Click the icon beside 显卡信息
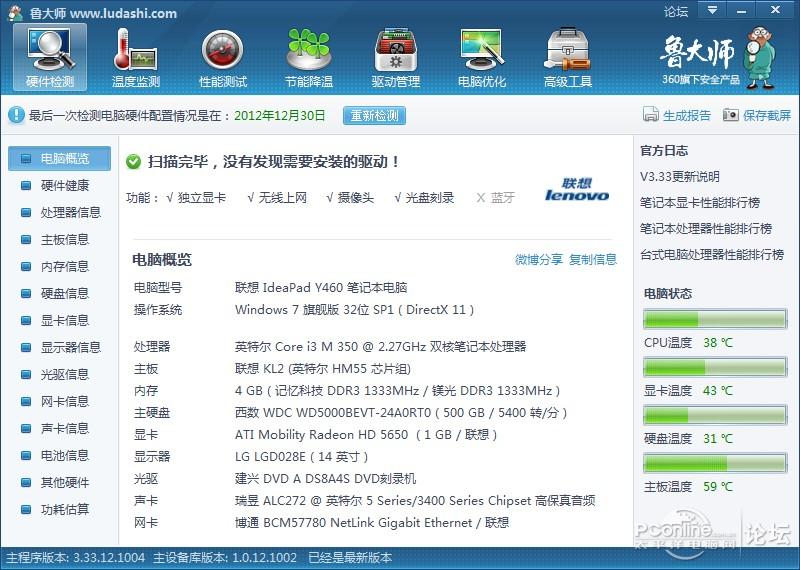 tap(26, 320)
